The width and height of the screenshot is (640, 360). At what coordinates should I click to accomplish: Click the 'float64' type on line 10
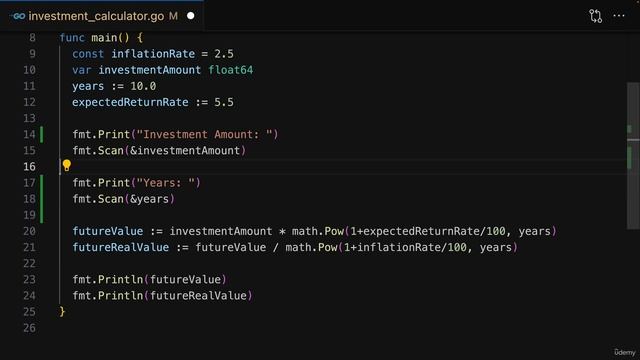[231, 70]
